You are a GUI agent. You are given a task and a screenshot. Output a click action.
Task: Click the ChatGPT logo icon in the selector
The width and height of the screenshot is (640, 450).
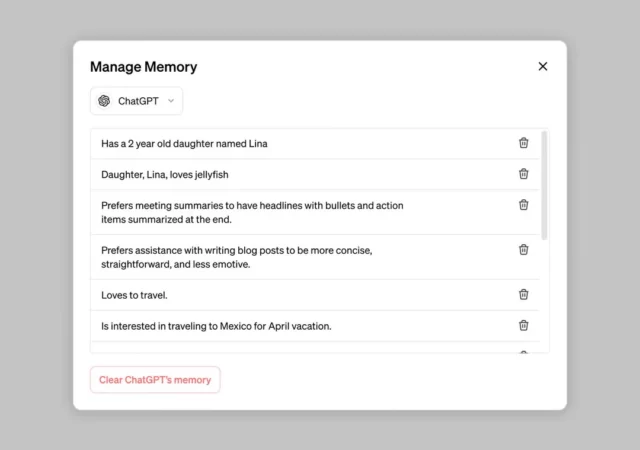104,101
